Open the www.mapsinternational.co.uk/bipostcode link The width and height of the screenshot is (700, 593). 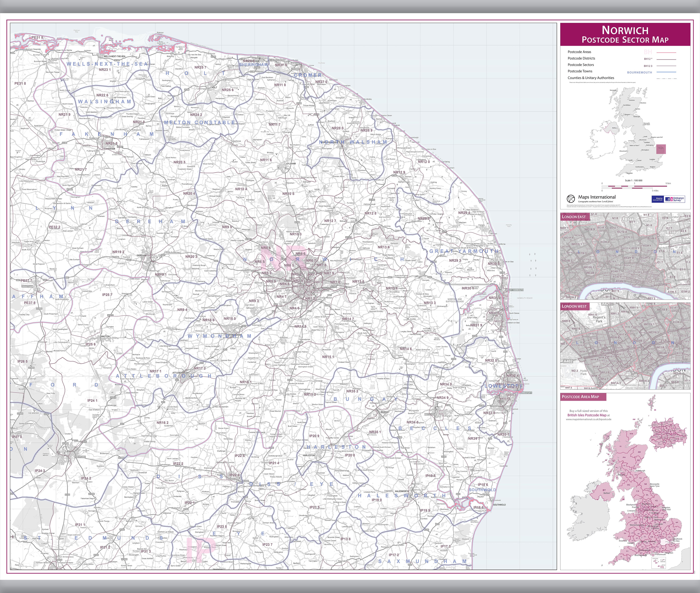[x=588, y=419]
